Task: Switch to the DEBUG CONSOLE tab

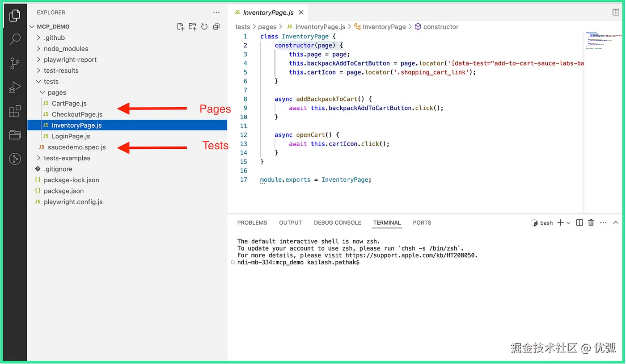Action: click(x=338, y=222)
